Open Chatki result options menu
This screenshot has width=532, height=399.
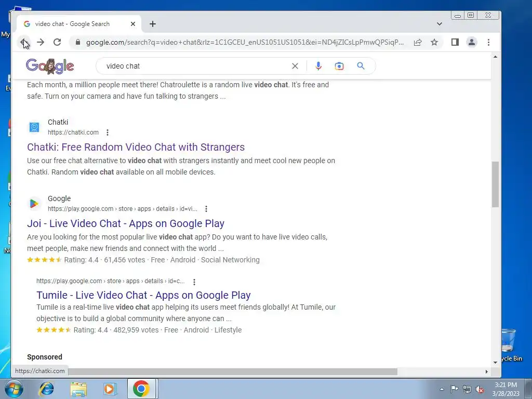(x=108, y=132)
